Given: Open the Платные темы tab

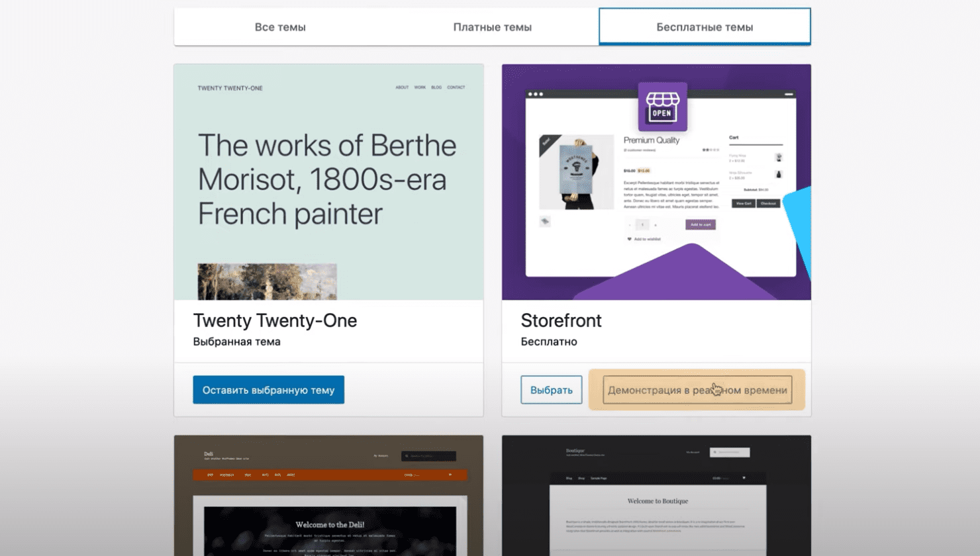Looking at the screenshot, I should (x=493, y=27).
